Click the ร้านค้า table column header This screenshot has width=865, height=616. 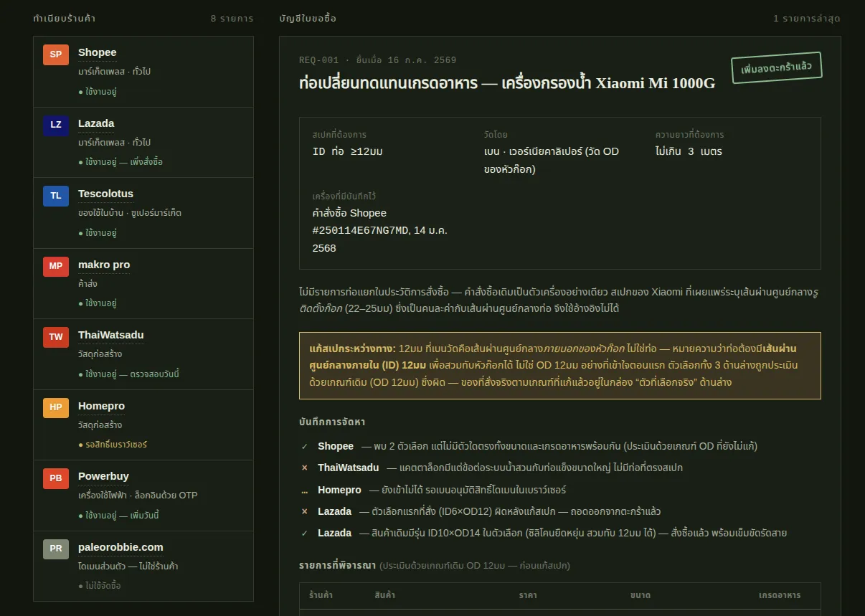click(321, 595)
